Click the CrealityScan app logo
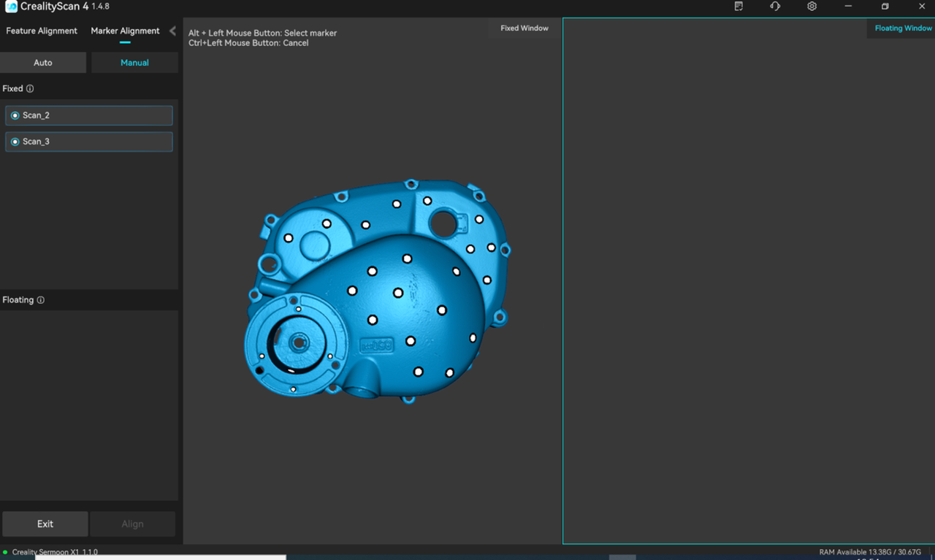 (x=11, y=7)
